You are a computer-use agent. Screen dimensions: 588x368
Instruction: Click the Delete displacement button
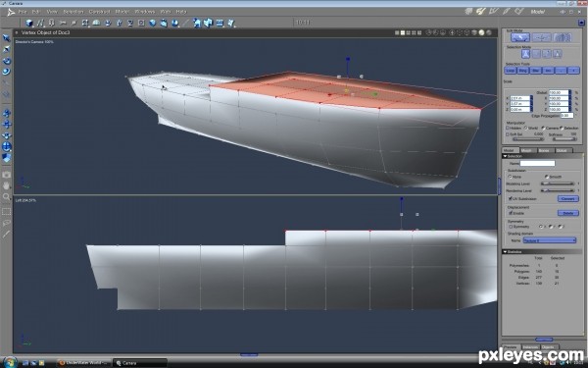(568, 213)
